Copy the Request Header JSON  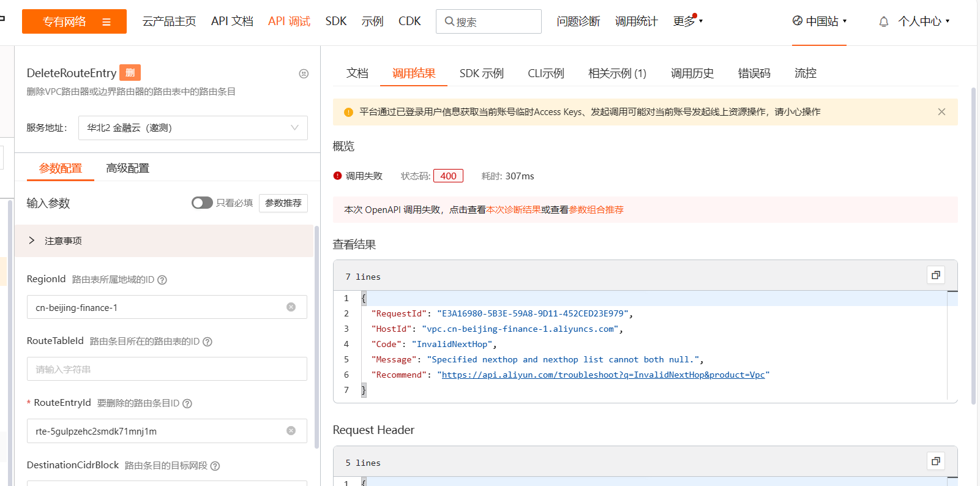pyautogui.click(x=936, y=461)
